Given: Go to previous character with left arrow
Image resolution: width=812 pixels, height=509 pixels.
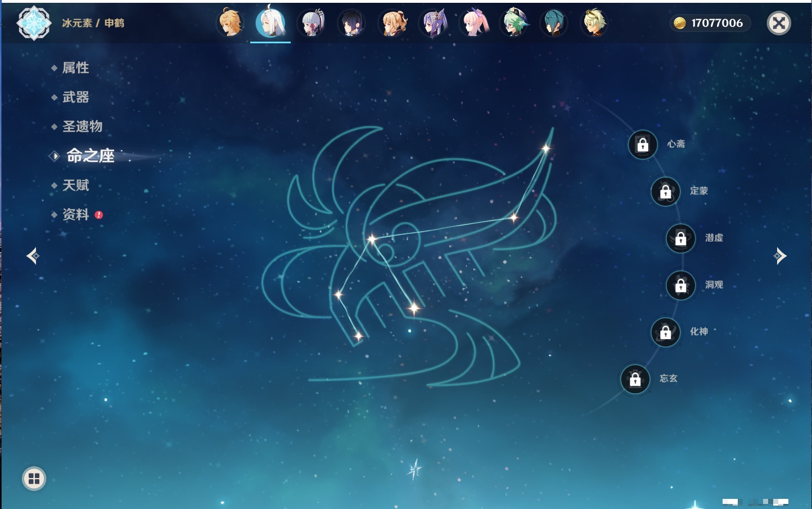Looking at the screenshot, I should (x=33, y=256).
